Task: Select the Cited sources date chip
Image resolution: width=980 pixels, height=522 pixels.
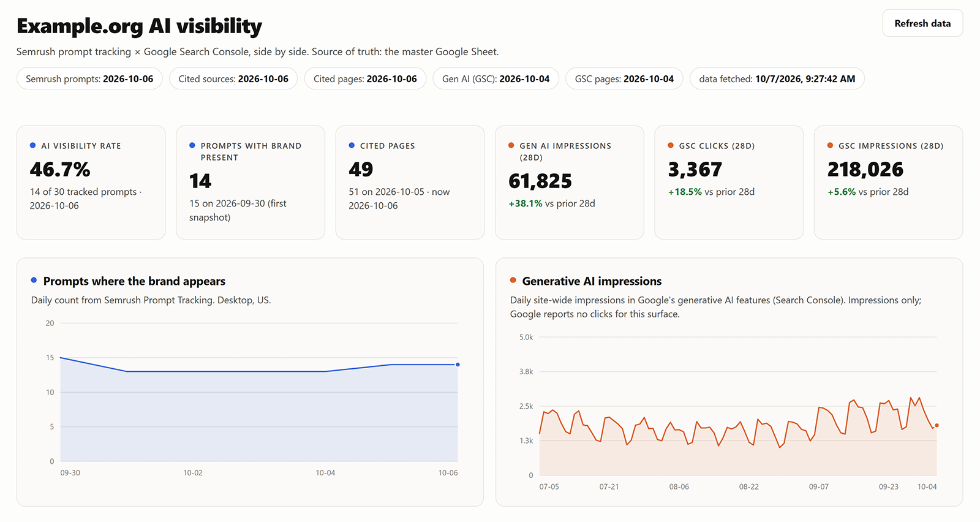Action: click(x=233, y=78)
